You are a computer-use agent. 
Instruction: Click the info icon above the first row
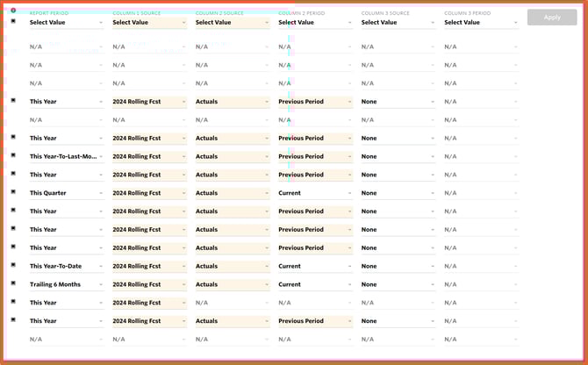(x=13, y=11)
